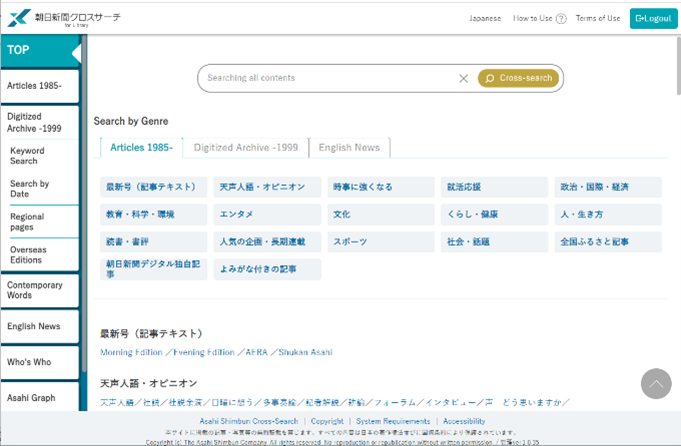Click the main page vertical scrollbar
681x446 pixels.
678,66
